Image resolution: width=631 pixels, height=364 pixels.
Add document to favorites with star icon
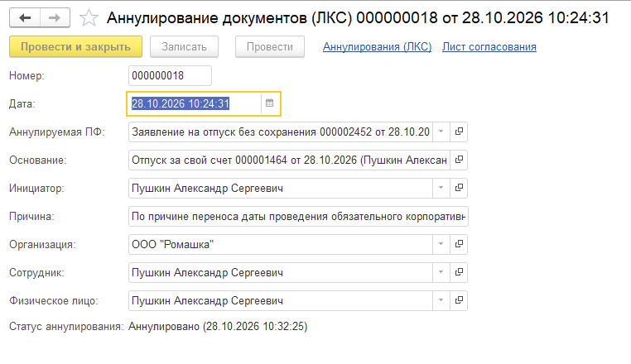pyautogui.click(x=89, y=18)
